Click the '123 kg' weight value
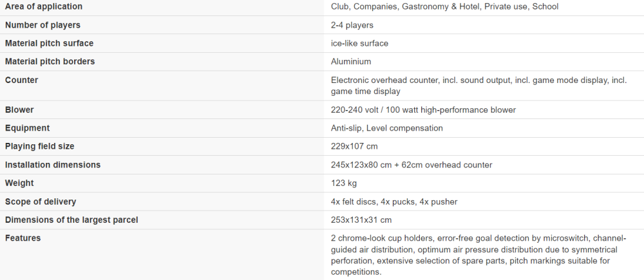Screen dimensions: 644x280 tap(344, 183)
